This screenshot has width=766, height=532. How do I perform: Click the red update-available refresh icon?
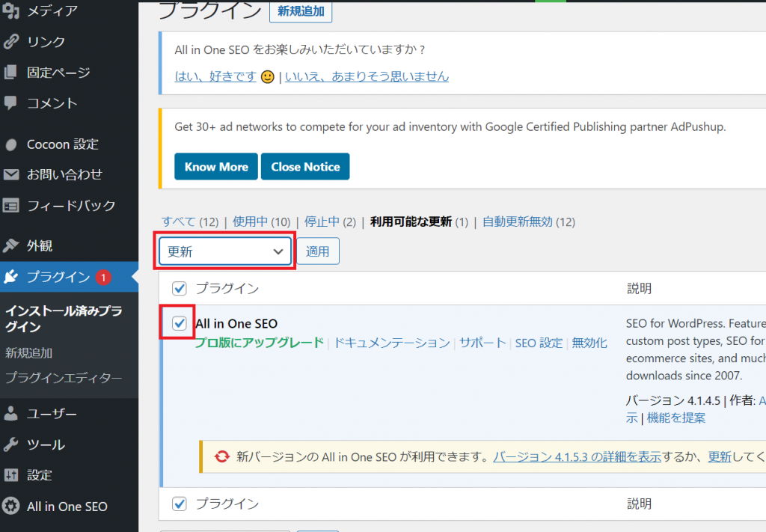point(221,456)
